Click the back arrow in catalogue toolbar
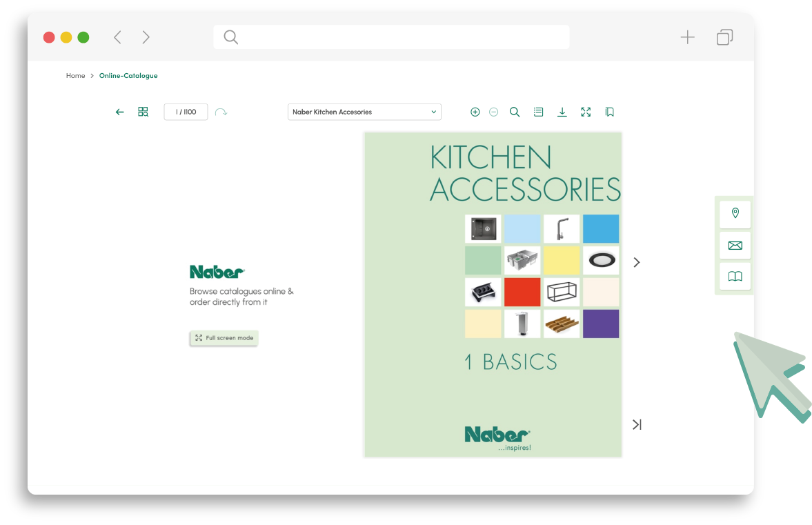This screenshot has width=812, height=525. point(120,112)
